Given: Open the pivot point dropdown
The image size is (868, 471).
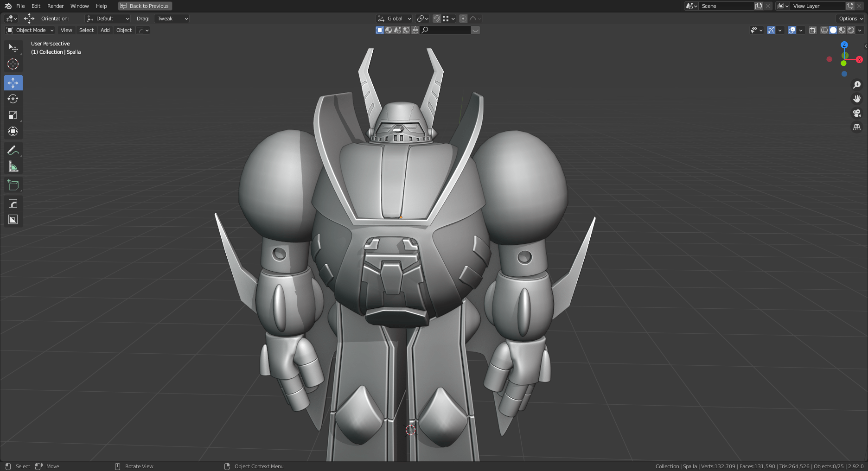Looking at the screenshot, I should click(x=422, y=19).
